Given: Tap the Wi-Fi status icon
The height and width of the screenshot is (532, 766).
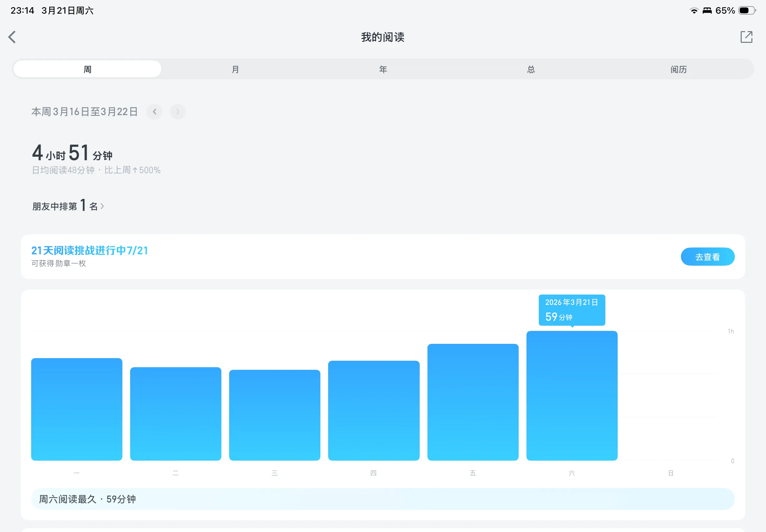Looking at the screenshot, I should (694, 11).
